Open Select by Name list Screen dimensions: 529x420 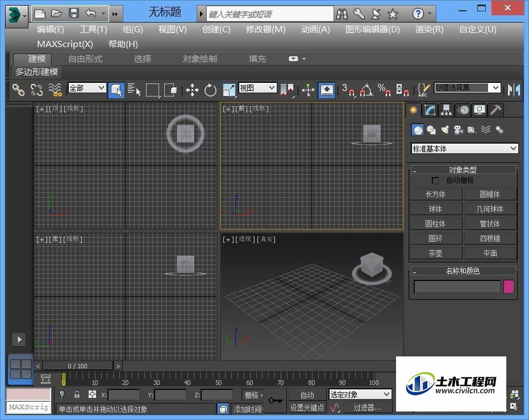[134, 90]
